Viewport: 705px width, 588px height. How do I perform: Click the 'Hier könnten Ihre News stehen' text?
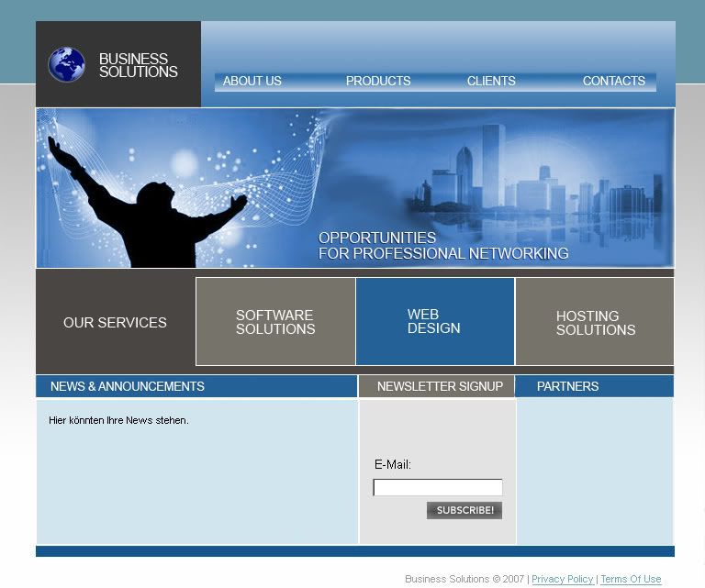pos(118,421)
